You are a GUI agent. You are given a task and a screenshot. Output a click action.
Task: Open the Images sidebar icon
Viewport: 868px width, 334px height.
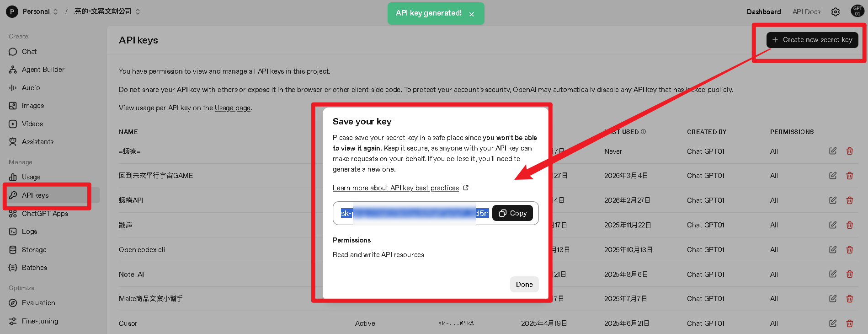coord(13,106)
